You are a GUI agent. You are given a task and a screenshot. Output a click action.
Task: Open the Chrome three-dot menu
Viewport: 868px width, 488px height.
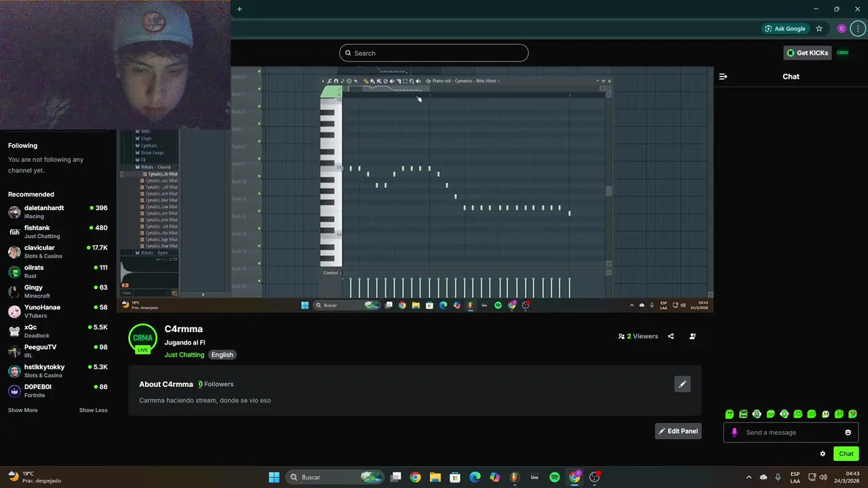point(858,28)
